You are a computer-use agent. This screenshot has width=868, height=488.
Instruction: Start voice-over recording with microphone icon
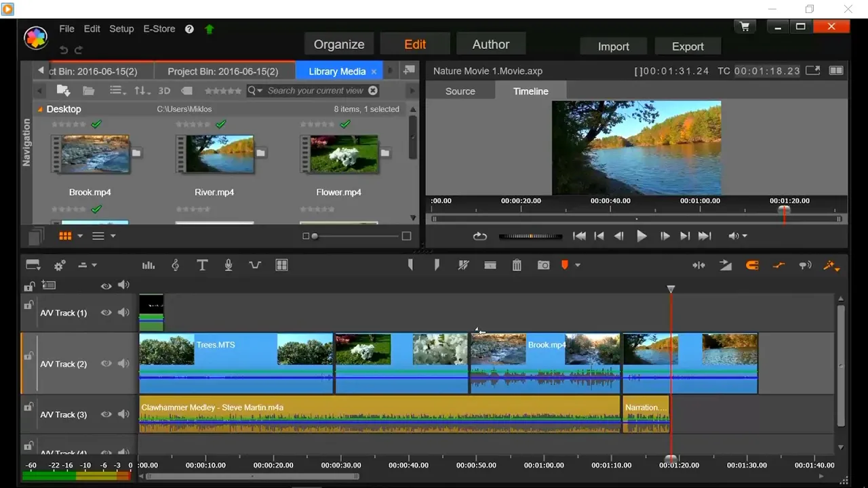click(229, 266)
